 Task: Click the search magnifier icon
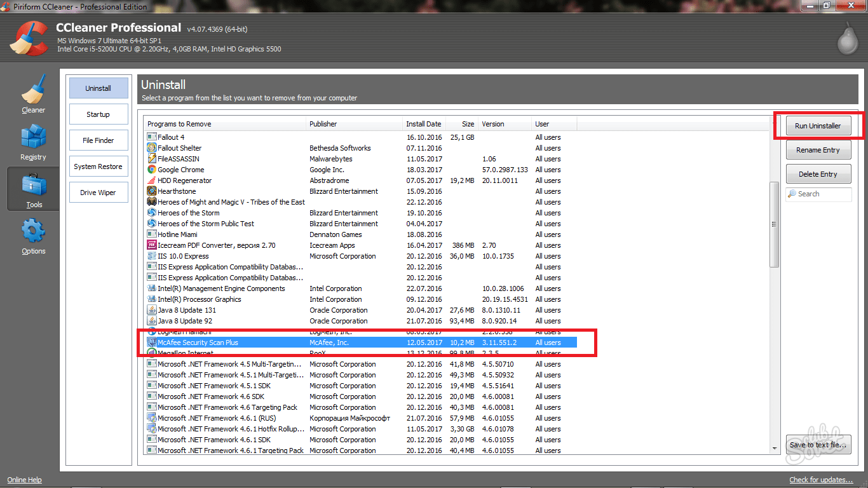pyautogui.click(x=792, y=194)
